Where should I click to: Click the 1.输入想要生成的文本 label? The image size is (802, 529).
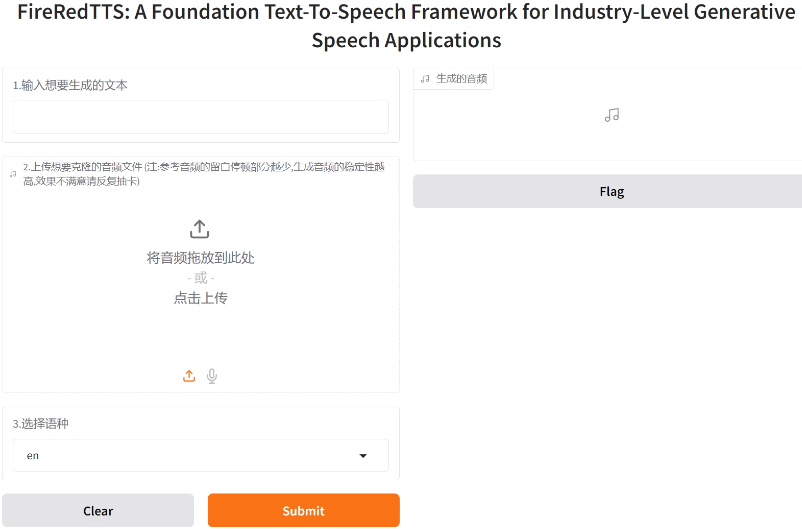[x=70, y=86]
